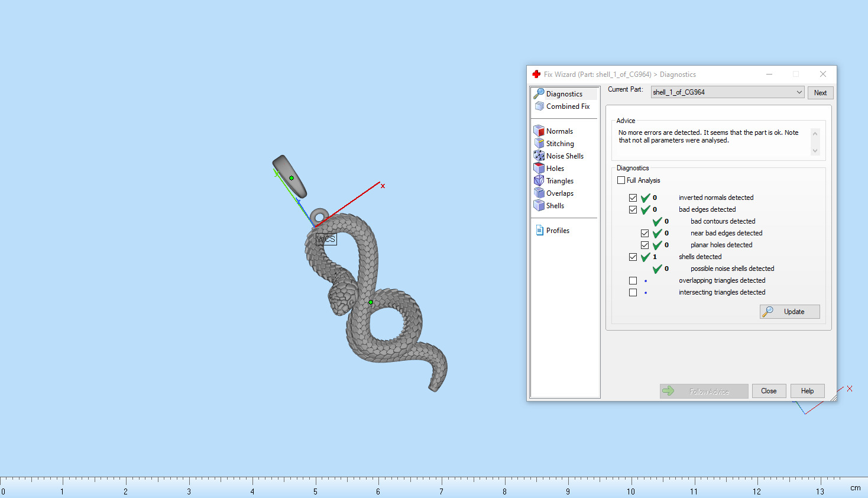Open the Combined Fix page
Image resolution: width=868 pixels, height=498 pixels.
(568, 106)
